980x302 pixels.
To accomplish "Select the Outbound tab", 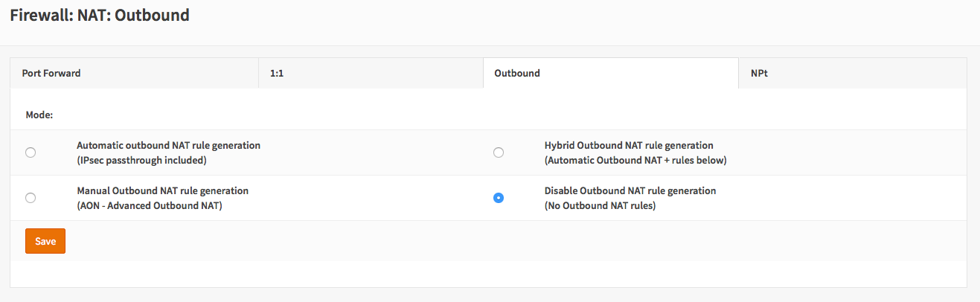I will [x=516, y=74].
